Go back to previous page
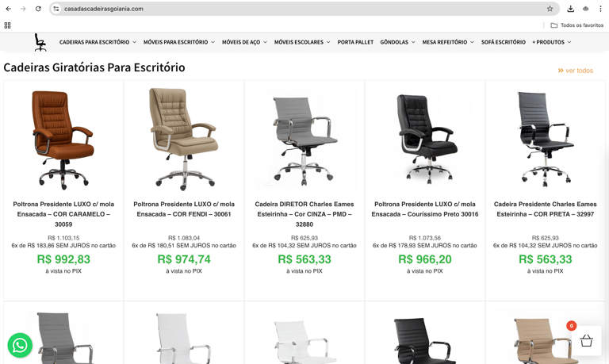This screenshot has width=609, height=364. 9,9
